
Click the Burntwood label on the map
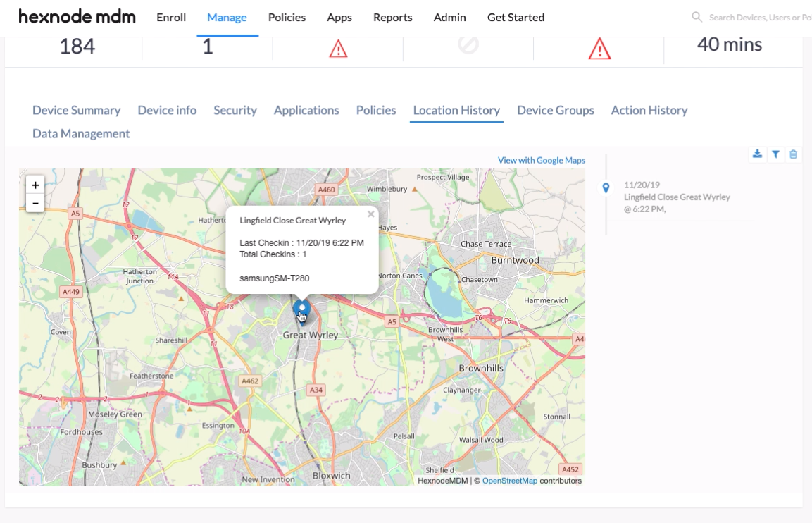[x=516, y=260]
